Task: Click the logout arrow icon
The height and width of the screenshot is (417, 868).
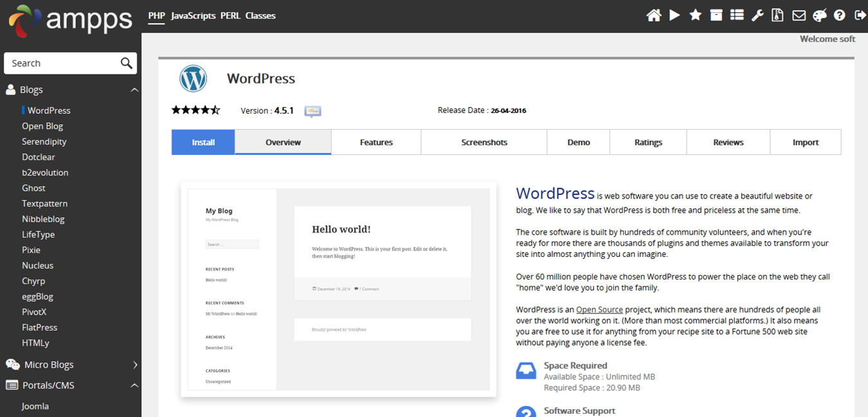Action: [860, 15]
